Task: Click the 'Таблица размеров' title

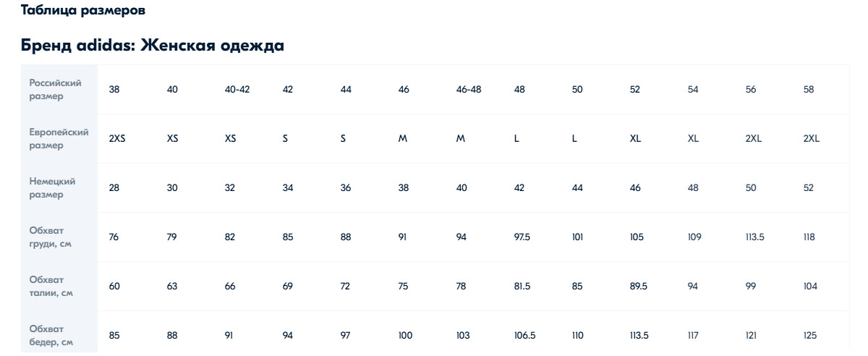Action: pyautogui.click(x=83, y=10)
